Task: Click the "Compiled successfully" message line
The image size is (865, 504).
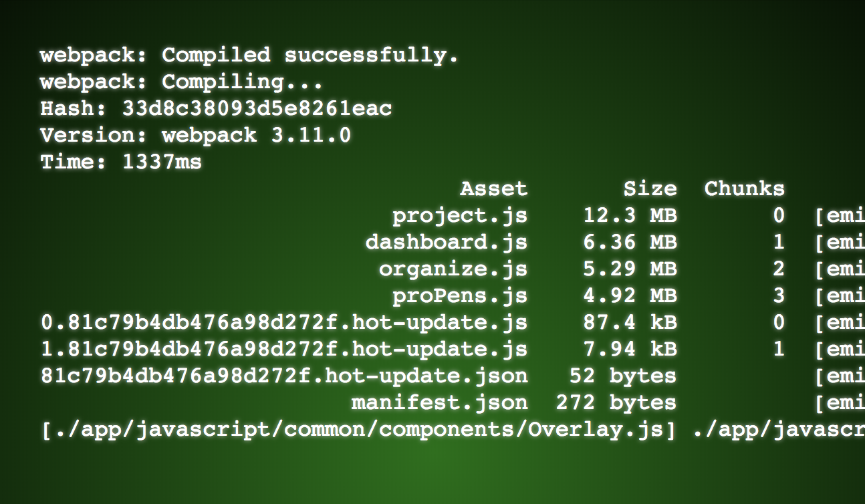Action: (x=249, y=55)
